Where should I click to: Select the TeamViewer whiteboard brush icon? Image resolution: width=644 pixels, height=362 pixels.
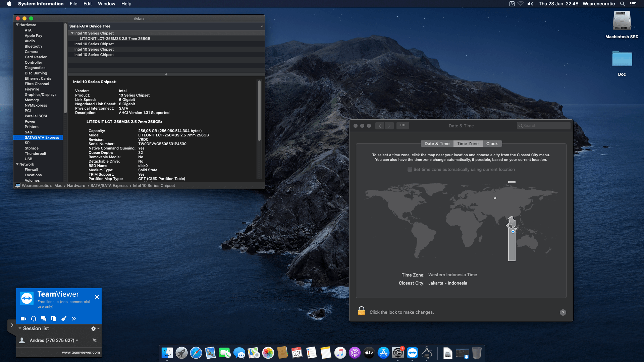[x=64, y=319]
